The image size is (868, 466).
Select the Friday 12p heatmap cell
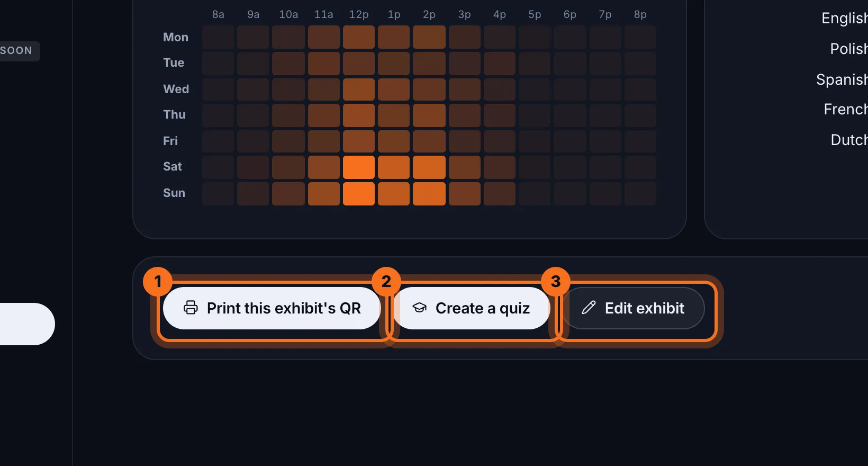pos(359,142)
